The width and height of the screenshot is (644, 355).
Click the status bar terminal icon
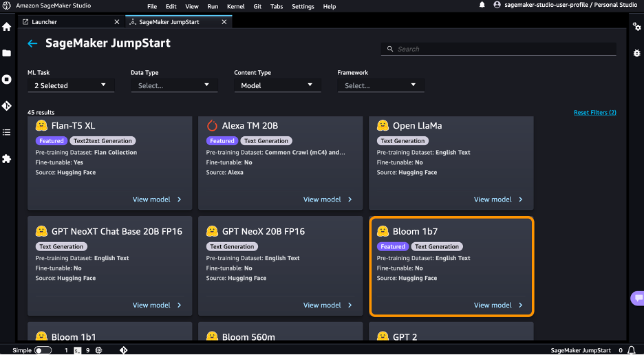[x=78, y=350]
